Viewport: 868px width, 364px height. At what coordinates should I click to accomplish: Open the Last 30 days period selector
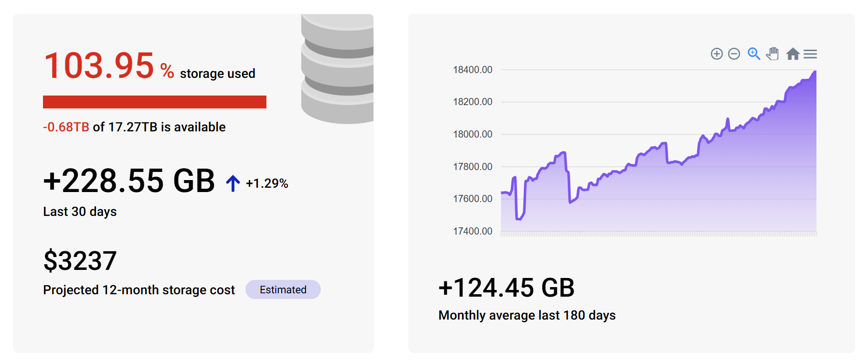tap(79, 211)
